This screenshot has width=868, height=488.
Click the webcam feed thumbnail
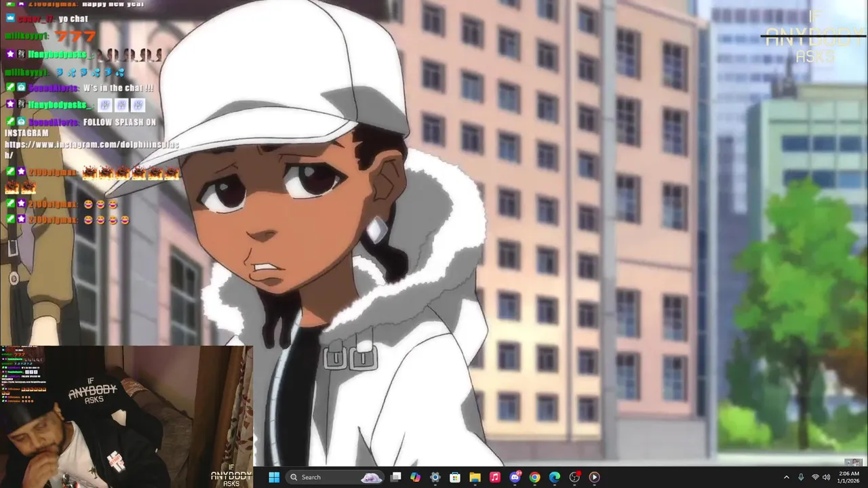pos(126,417)
